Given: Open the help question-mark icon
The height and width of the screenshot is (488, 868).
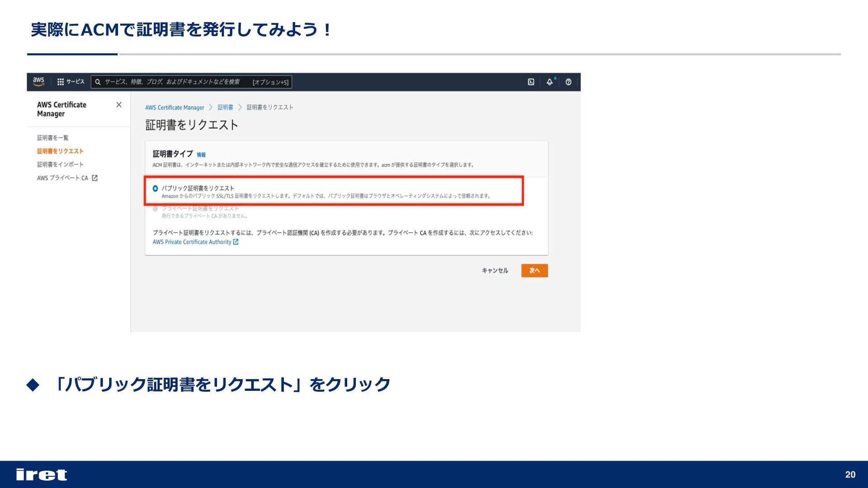Looking at the screenshot, I should [x=568, y=82].
